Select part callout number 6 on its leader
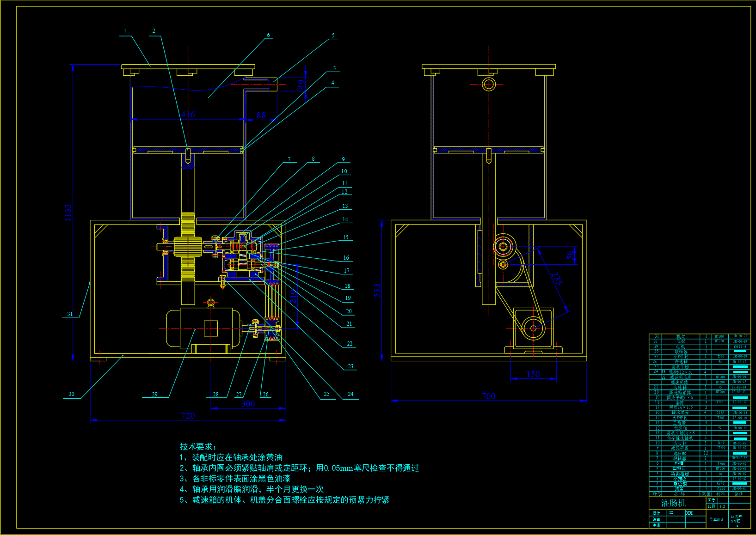Screen dimensions: 756x535 pos(269,35)
